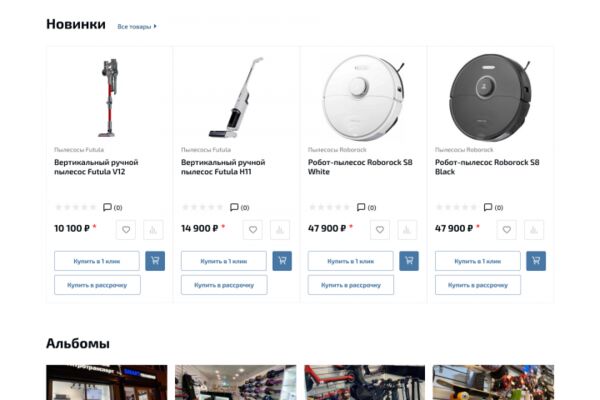Open 'Робот-пылесос Roborock S8 Black' title link
The image size is (600, 400).
[487, 167]
